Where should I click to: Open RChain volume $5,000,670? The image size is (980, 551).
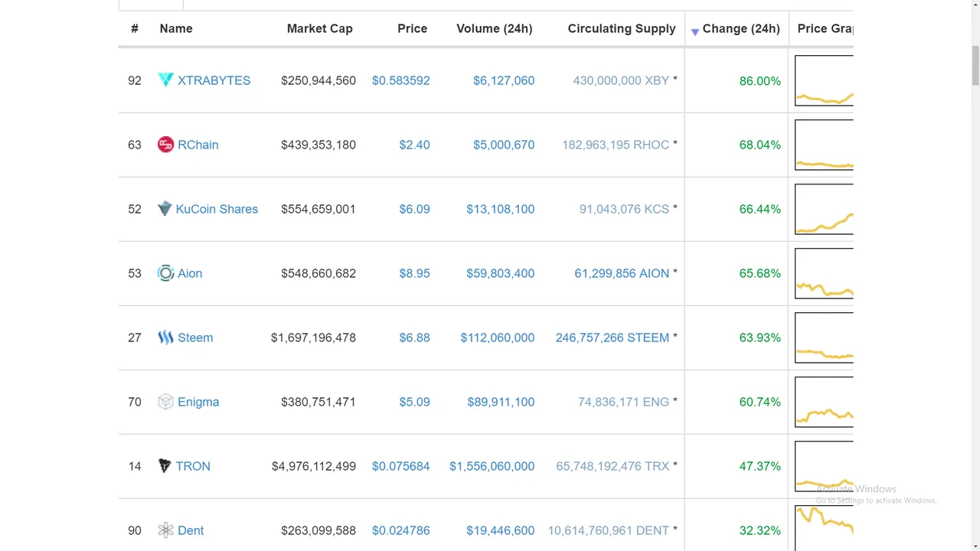(504, 145)
